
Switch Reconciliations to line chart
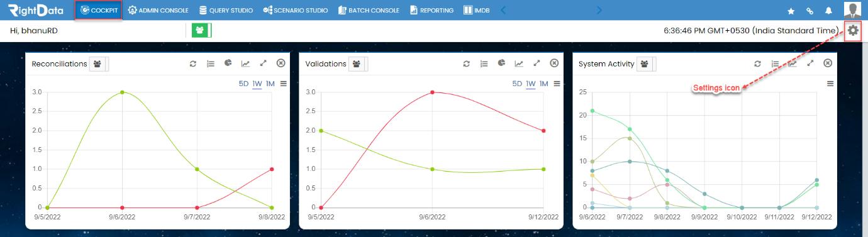pos(245,63)
